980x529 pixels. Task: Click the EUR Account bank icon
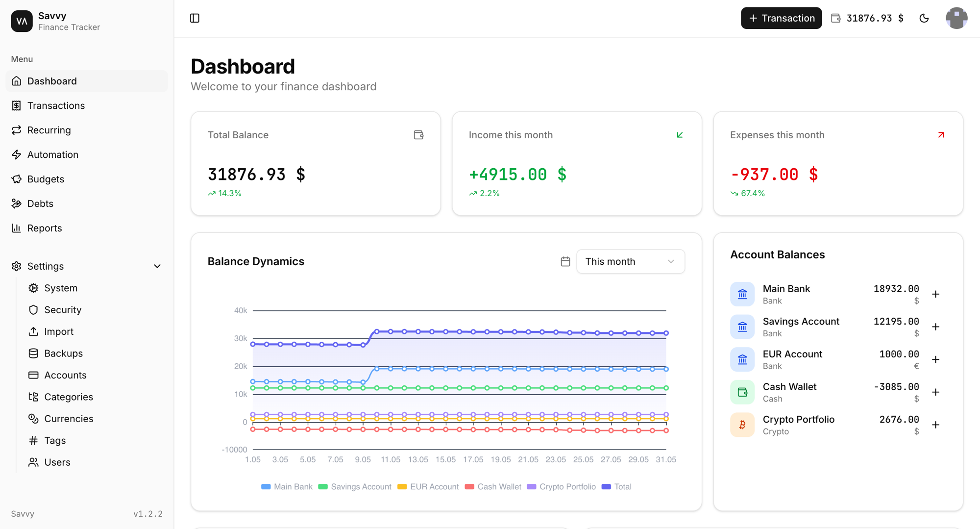tap(742, 359)
